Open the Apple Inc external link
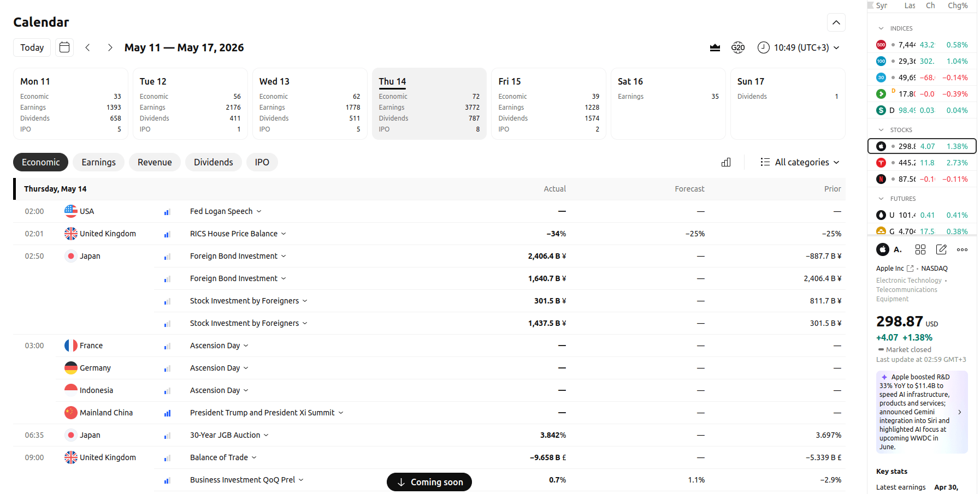This screenshot has height=494, width=980. pyautogui.click(x=895, y=269)
